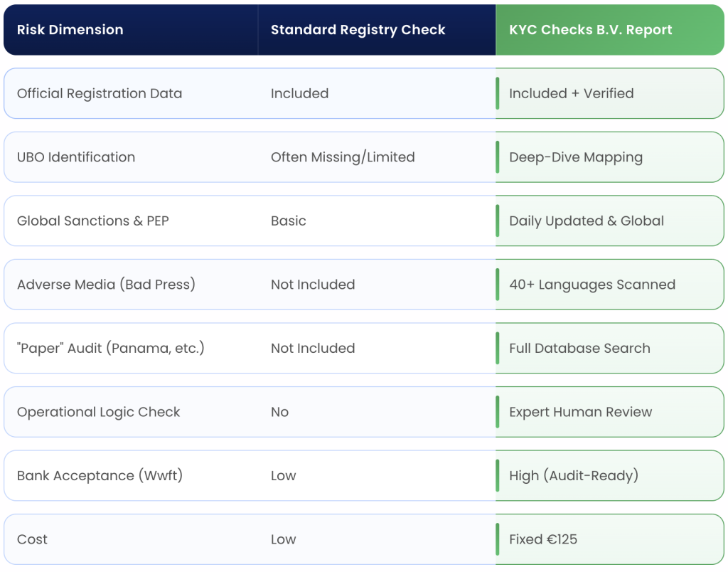Select the '40+ Languages Scanned' cell
728x572 pixels.
(592, 285)
